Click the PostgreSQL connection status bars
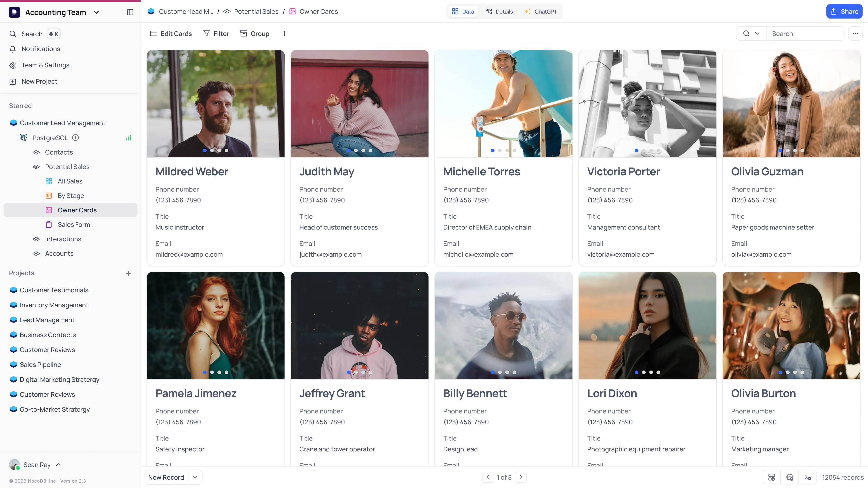 (x=128, y=137)
